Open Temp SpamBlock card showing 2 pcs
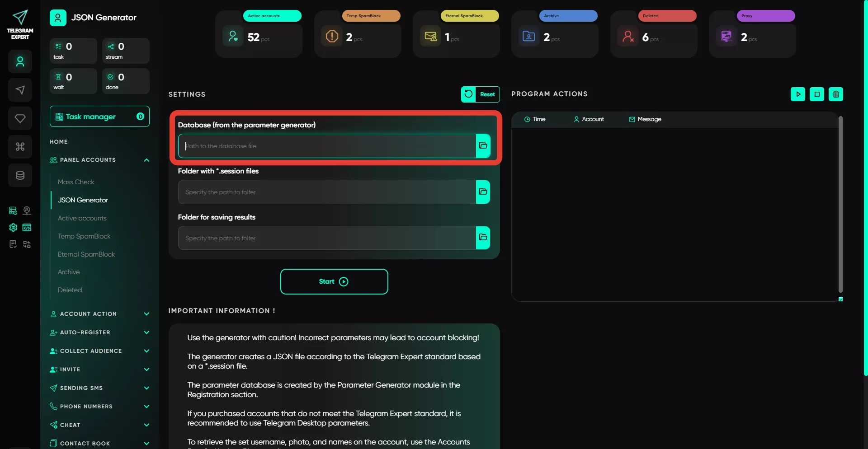Screen dimensions: 868x449 click(358, 34)
